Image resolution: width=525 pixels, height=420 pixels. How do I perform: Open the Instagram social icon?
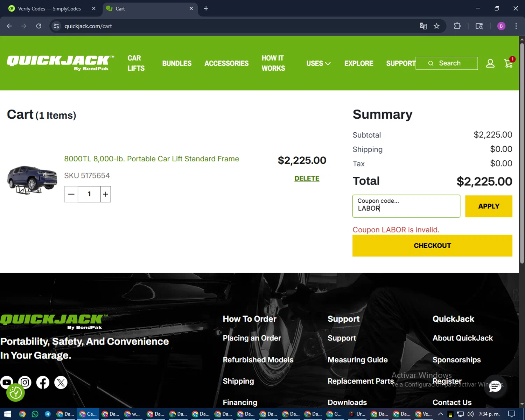25,382
